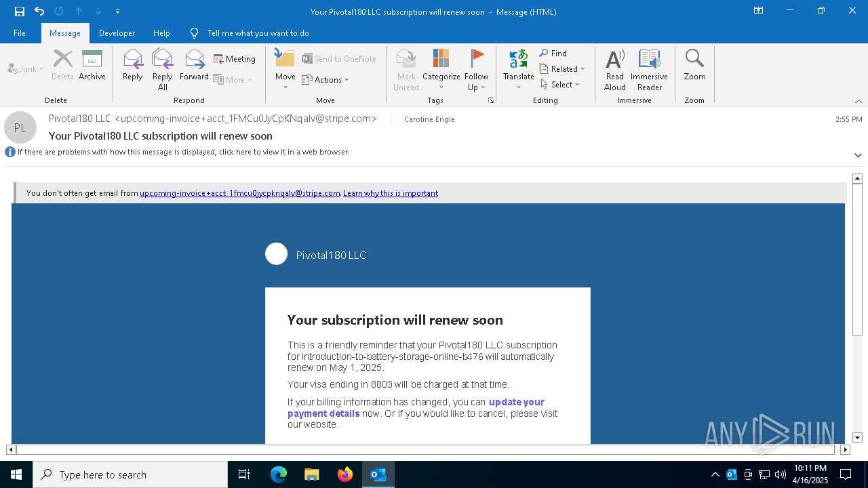Delete this message
The height and width of the screenshot is (488, 868).
(x=62, y=65)
